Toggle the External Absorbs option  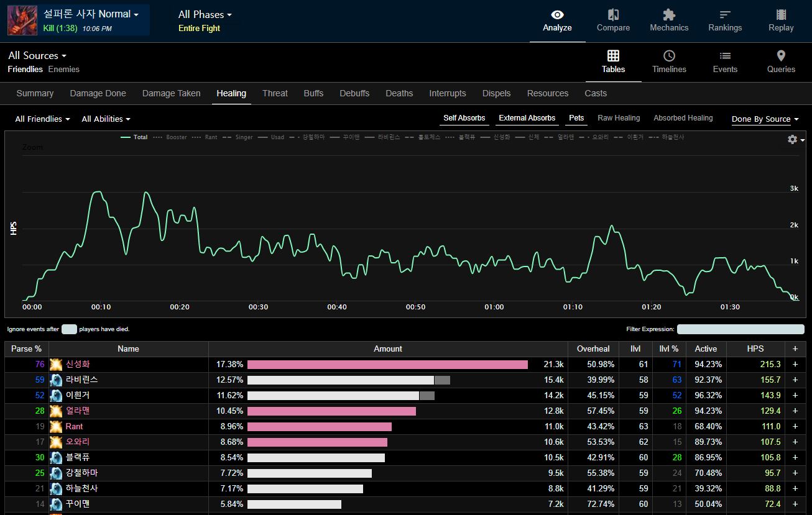[527, 118]
